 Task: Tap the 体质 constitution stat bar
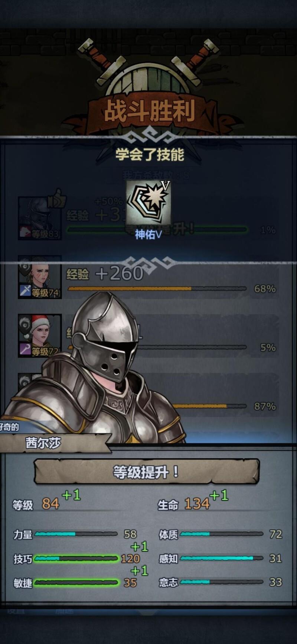point(222,534)
